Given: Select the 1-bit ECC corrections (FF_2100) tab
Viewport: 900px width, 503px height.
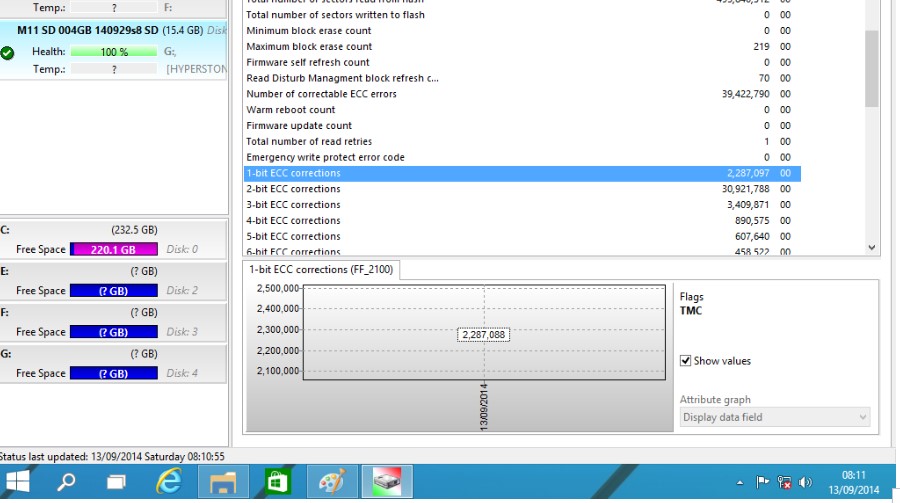Looking at the screenshot, I should coord(321,269).
